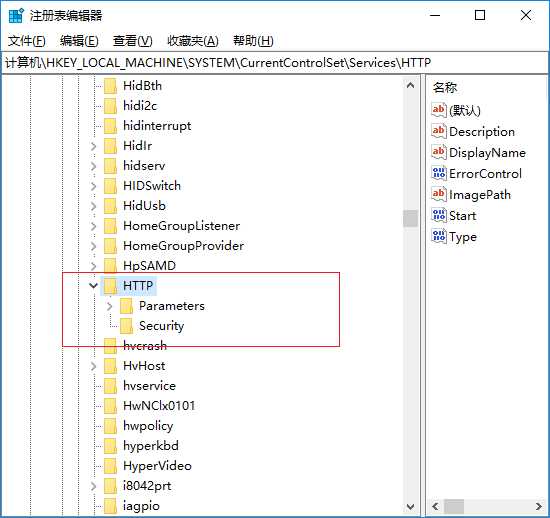Image resolution: width=550 pixels, height=518 pixels.
Task: Click the Registry Editor app icon in title bar
Action: [16, 15]
